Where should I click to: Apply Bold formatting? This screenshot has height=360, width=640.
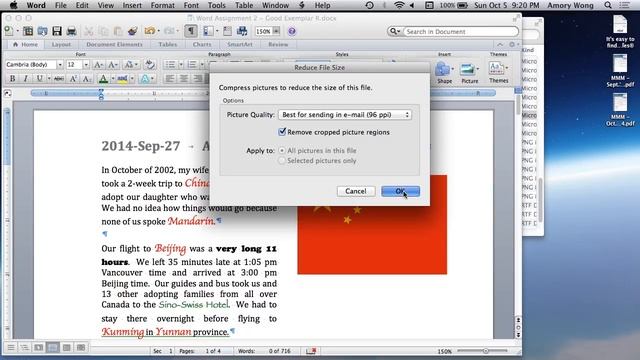tap(12, 78)
